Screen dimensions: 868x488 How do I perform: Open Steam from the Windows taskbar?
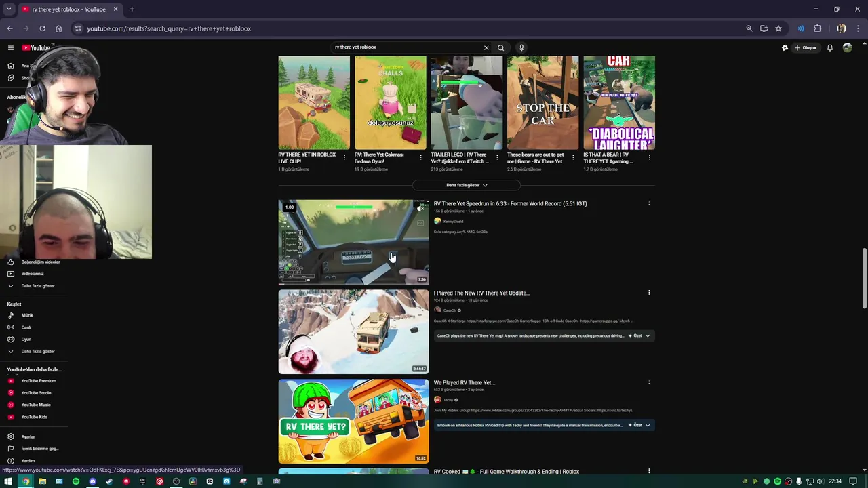109,481
